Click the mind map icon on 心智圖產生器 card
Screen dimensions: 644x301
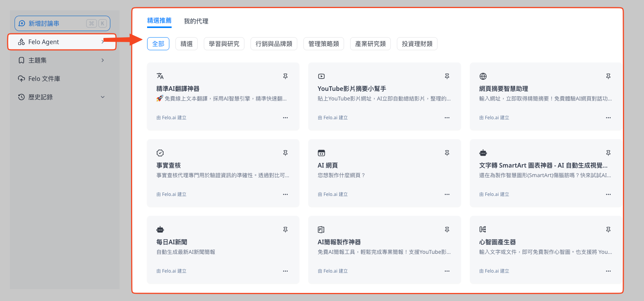[483, 229]
